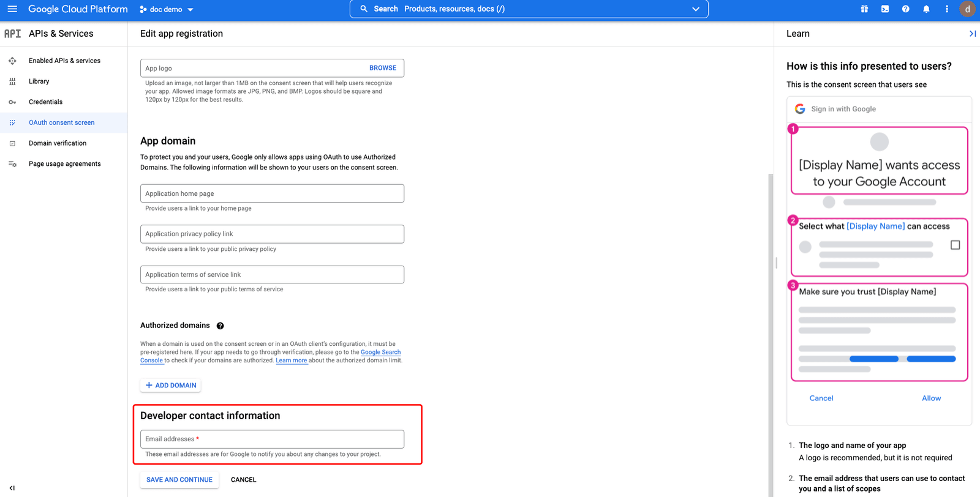Open the notifications bell
Viewport: 980px width, 497px height.
click(926, 9)
